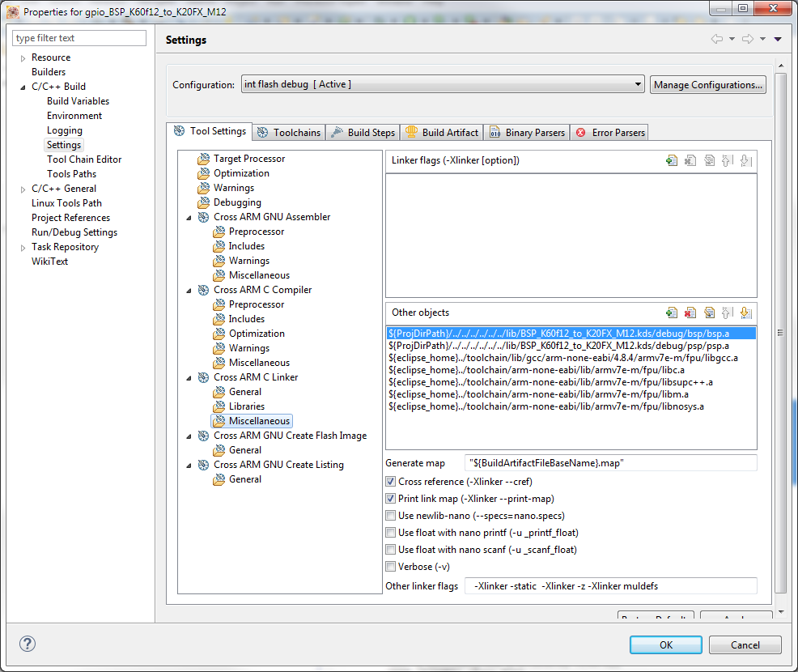Open General under Cross ARM C Linker
Viewport: 798px width, 672px height.
(x=244, y=392)
